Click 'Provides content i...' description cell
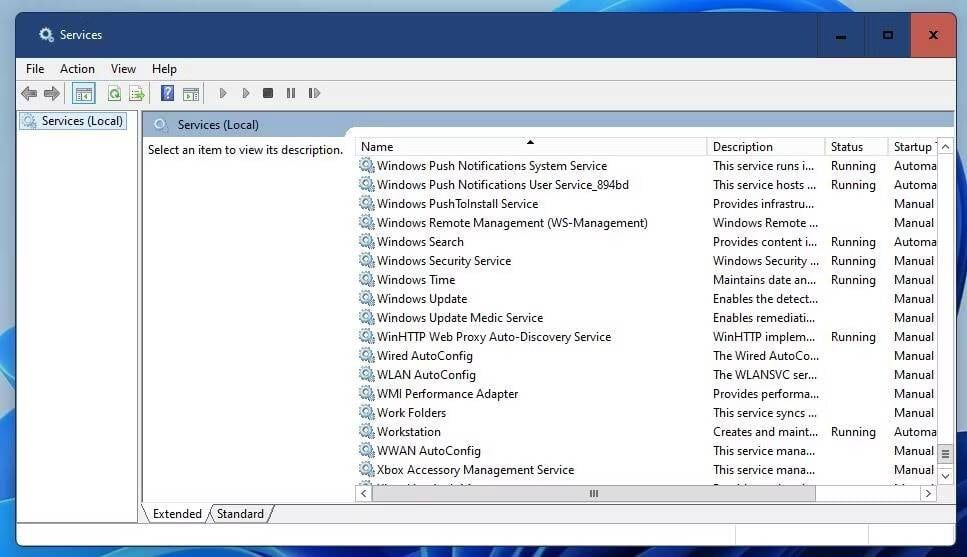 click(x=765, y=242)
